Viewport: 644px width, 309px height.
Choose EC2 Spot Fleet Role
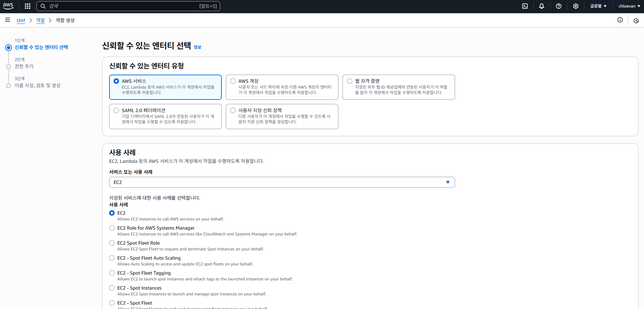[x=112, y=243]
